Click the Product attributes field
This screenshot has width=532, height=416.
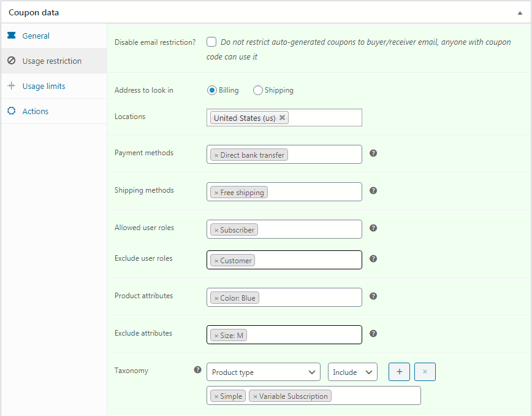[284, 297]
